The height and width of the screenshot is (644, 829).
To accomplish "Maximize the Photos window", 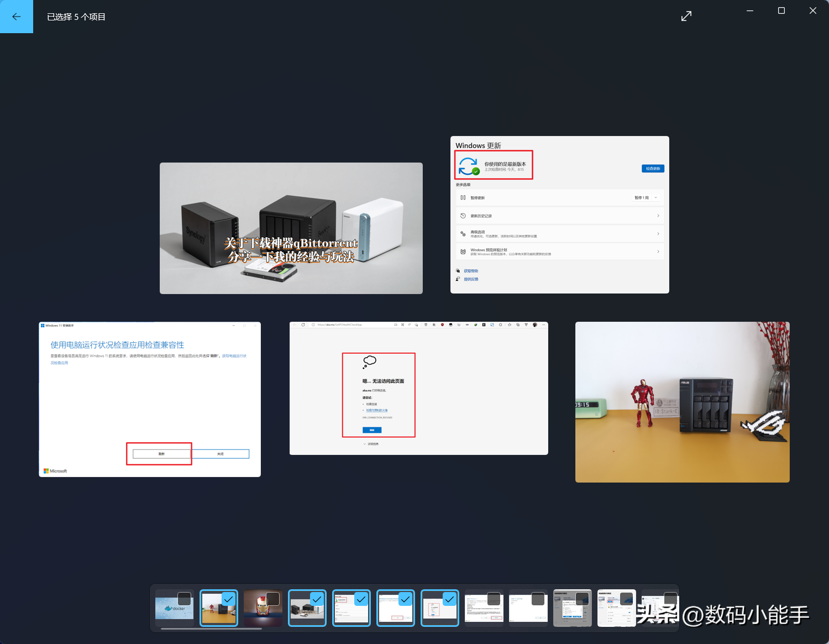I will (x=781, y=11).
